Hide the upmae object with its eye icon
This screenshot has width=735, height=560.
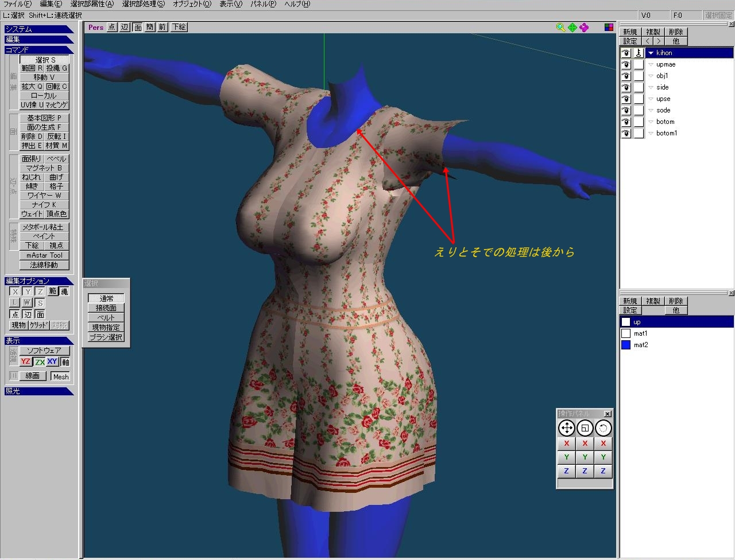point(626,64)
